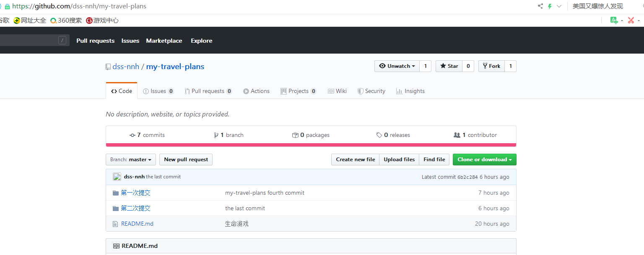Click the stargazers count 0

click(468, 66)
